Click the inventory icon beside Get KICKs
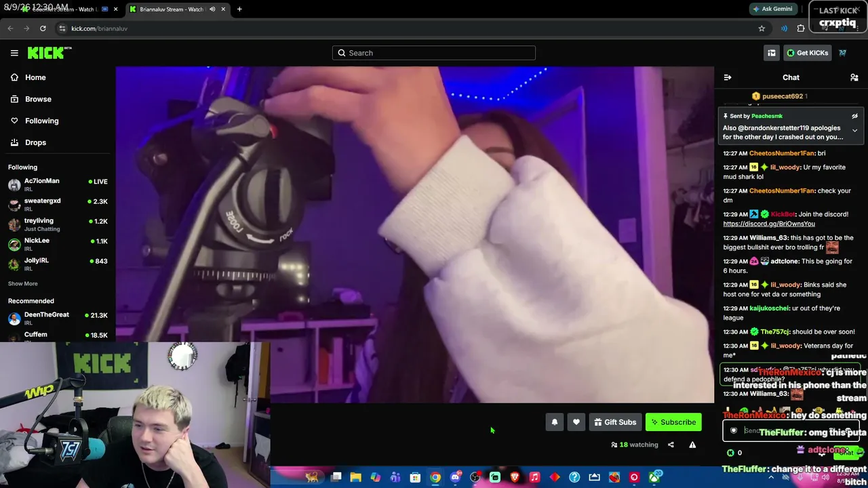The height and width of the screenshot is (488, 868). (x=772, y=53)
